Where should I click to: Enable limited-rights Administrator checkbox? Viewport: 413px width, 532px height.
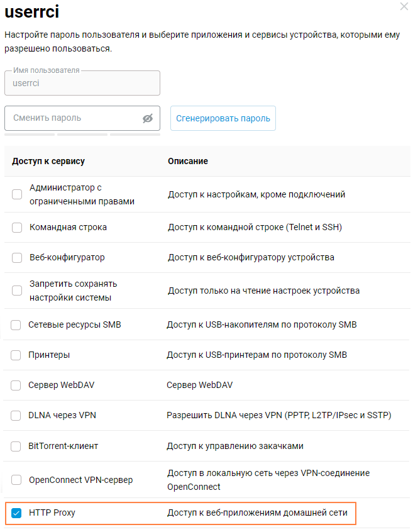(17, 195)
